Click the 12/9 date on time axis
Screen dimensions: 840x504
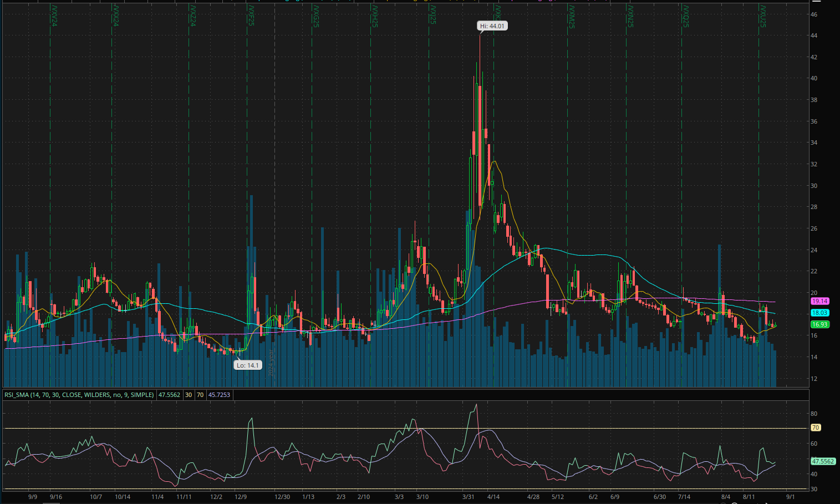tap(241, 497)
